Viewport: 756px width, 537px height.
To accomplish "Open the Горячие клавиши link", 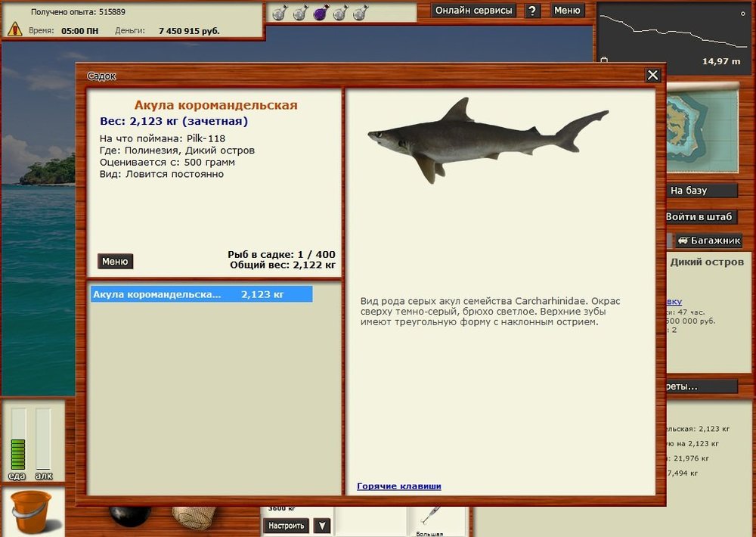I will [x=398, y=487].
